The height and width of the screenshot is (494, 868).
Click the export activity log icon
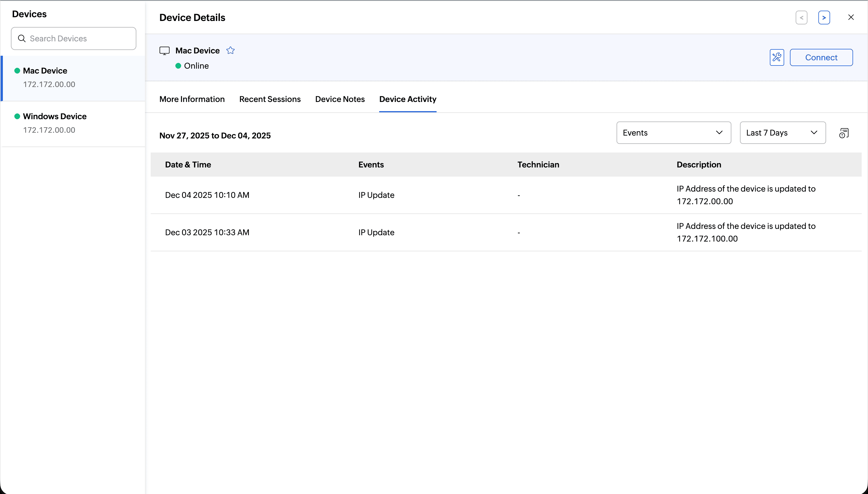tap(844, 133)
